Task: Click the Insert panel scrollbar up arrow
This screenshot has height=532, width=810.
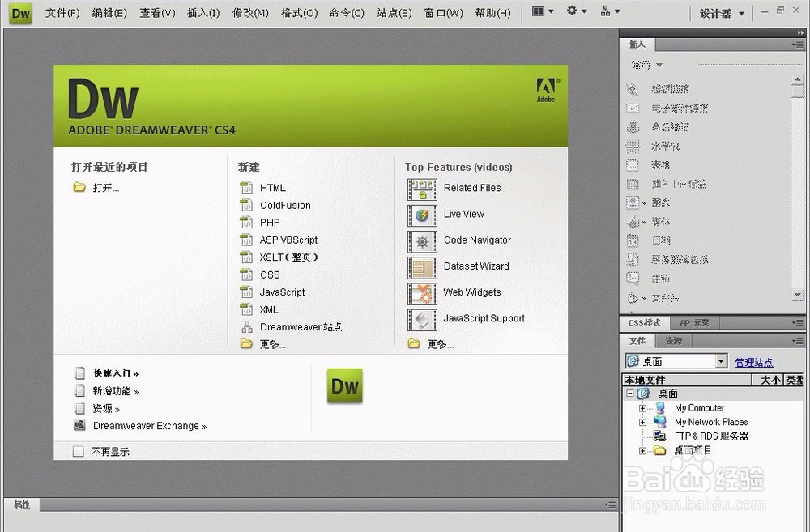Action: [x=798, y=79]
